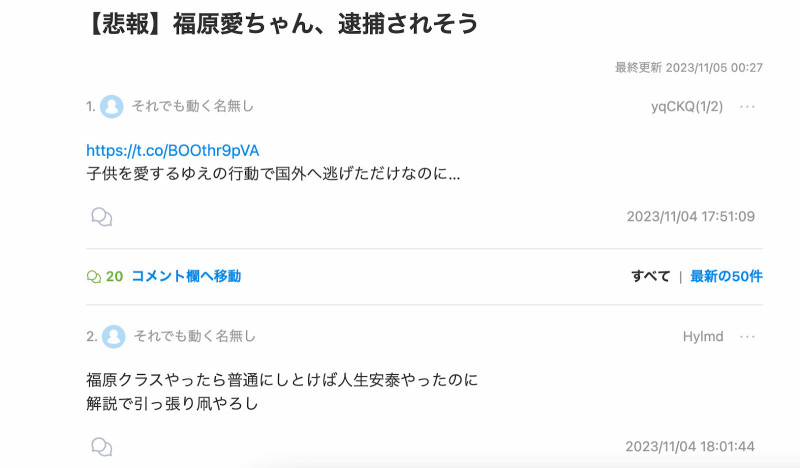Click post 2 username それでも動く名無し
Image resolution: width=800 pixels, height=468 pixels.
point(195,336)
